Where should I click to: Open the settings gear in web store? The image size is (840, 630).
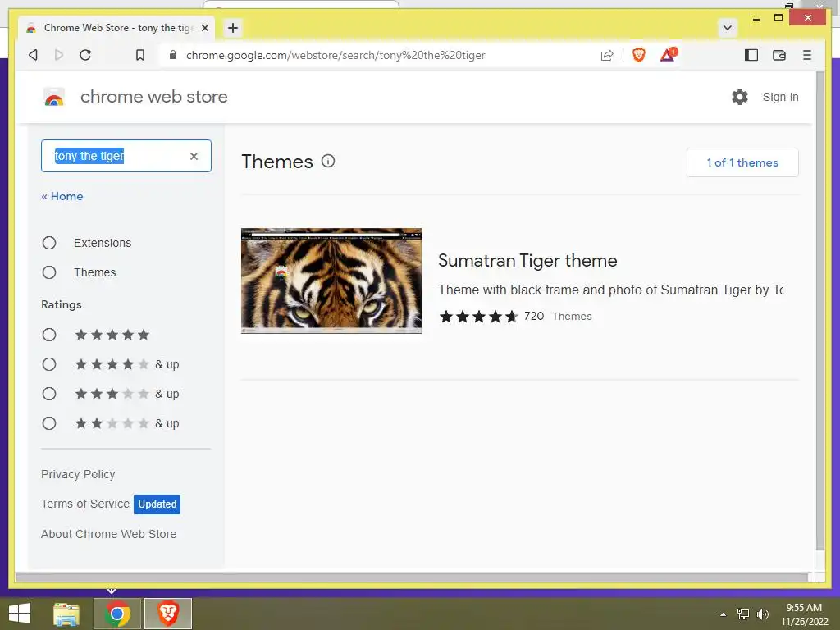click(x=740, y=97)
